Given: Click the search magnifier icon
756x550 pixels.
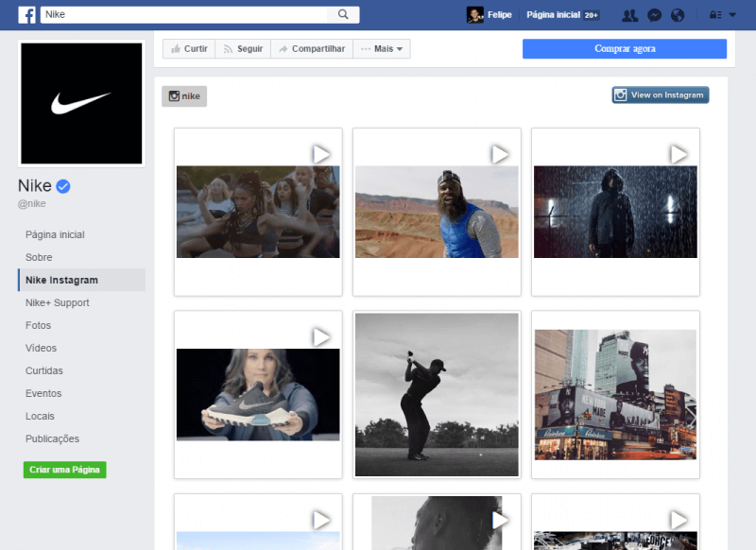Looking at the screenshot, I should point(343,14).
